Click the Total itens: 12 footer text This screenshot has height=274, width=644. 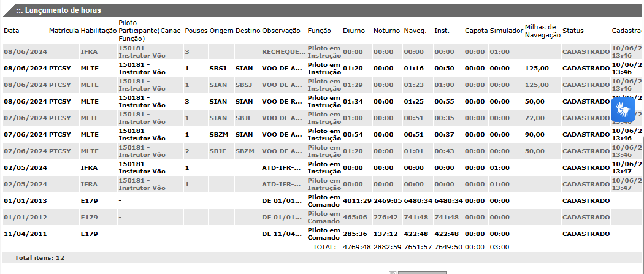[39, 258]
